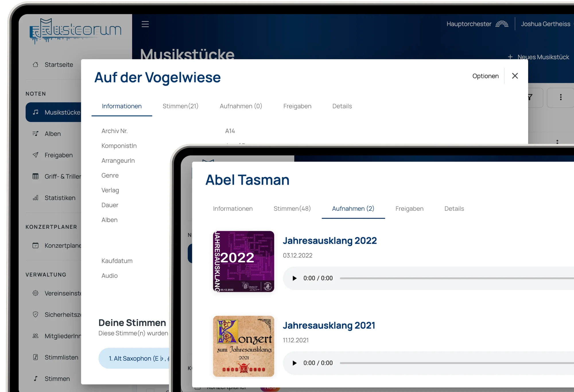
Task: Click the Alben playlist icon
Action: point(35,134)
